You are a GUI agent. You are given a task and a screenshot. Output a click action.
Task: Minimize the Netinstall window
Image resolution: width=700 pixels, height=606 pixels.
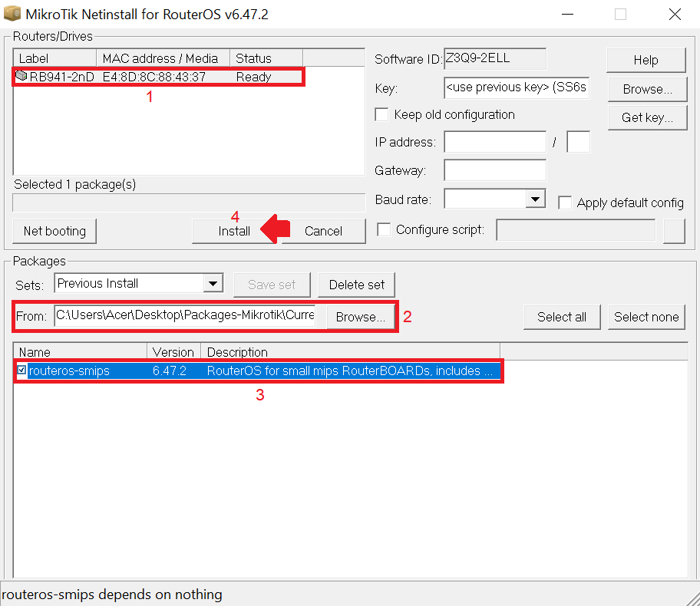(567, 15)
